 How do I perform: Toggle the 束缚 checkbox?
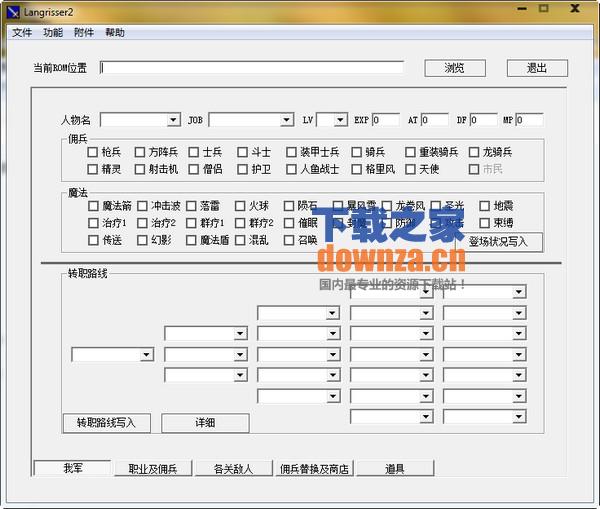click(484, 223)
